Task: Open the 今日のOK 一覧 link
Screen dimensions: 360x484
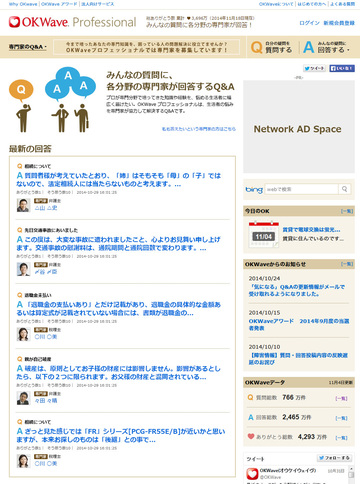Action: 347,211
